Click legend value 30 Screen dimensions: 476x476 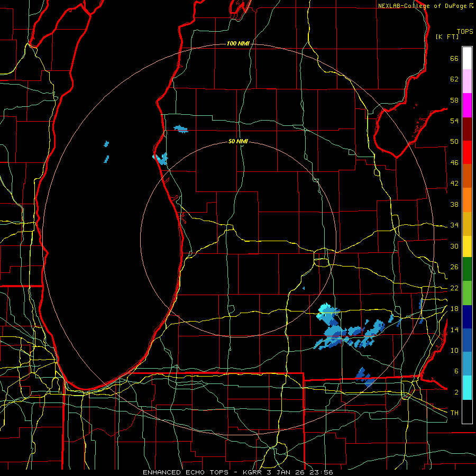coord(454,246)
